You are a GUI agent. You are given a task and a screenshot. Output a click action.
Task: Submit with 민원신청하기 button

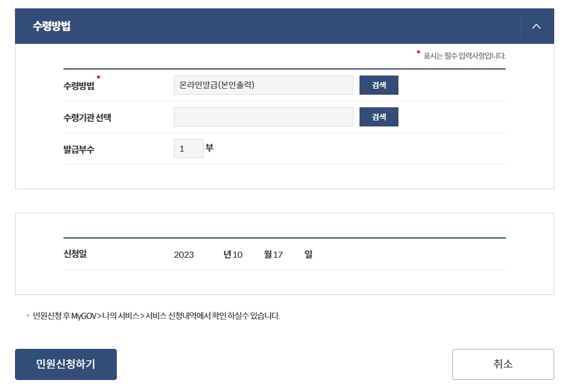(x=66, y=364)
